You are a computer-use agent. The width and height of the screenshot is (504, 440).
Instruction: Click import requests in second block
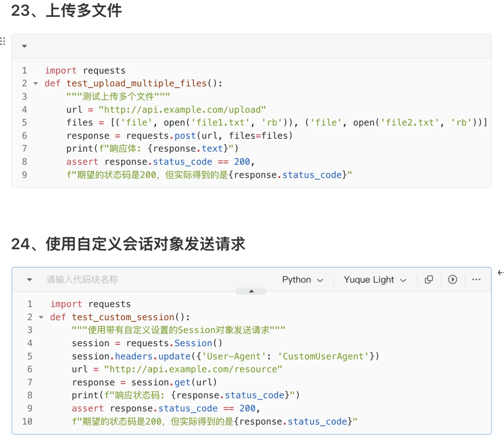[x=90, y=304]
